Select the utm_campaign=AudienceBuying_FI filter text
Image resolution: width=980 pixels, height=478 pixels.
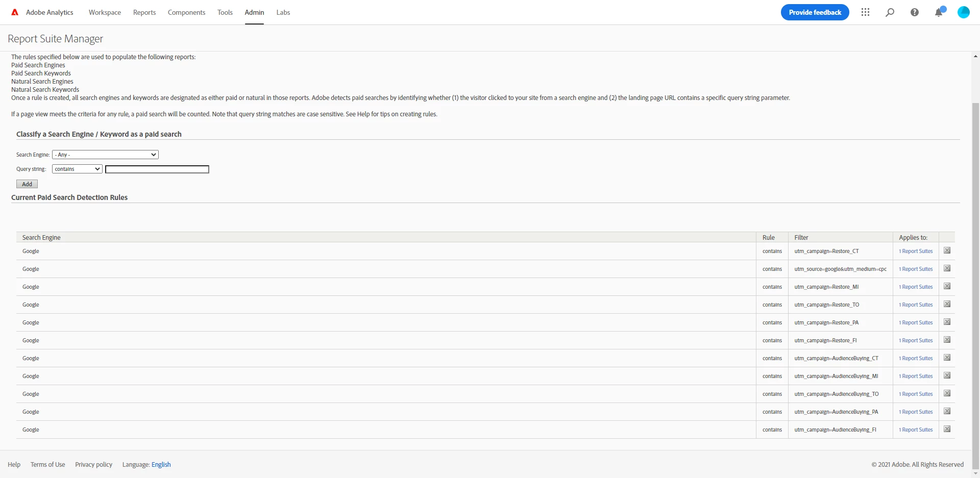point(835,430)
